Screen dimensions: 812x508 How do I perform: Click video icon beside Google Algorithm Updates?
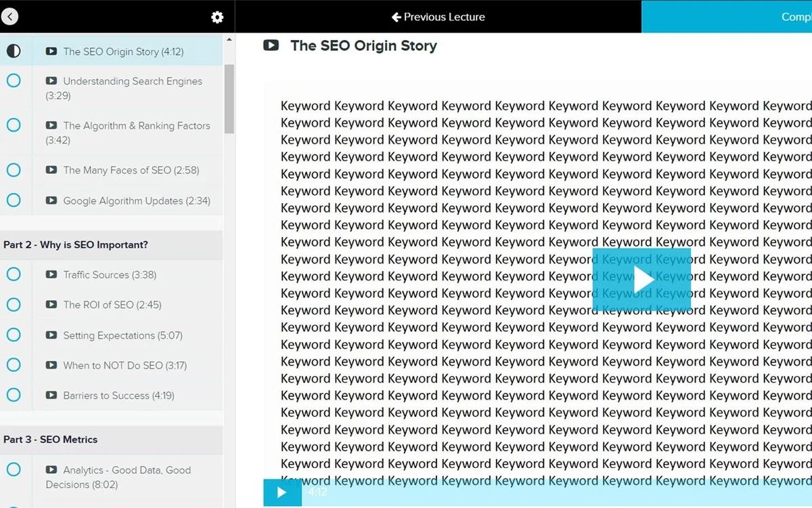point(51,200)
